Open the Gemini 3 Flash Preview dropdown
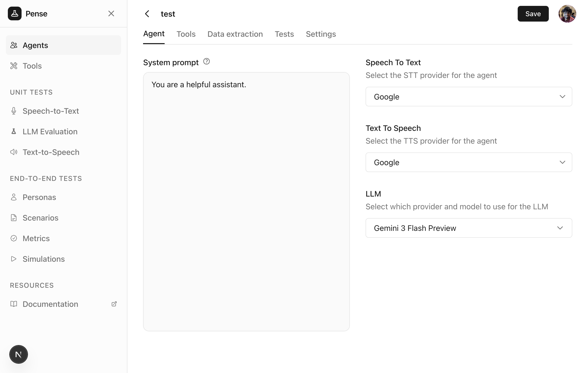This screenshot has height=373, width=588. click(x=468, y=228)
